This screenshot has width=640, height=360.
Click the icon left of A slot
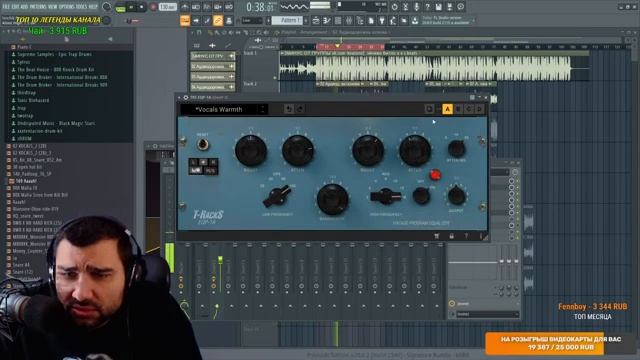[x=429, y=109]
